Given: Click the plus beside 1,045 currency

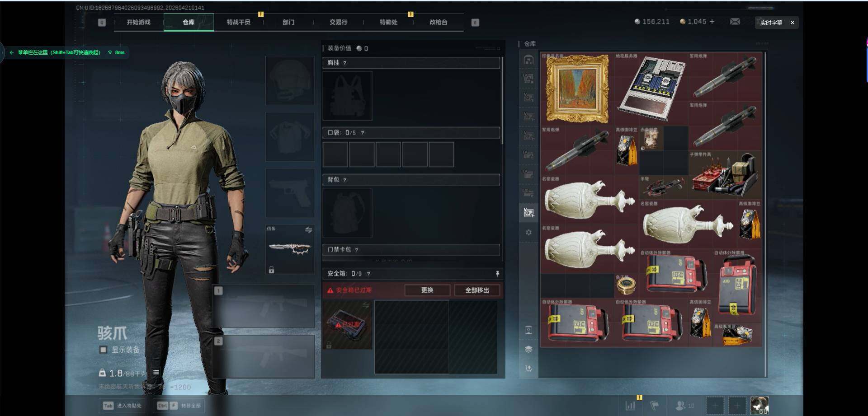Looking at the screenshot, I should click(712, 22).
